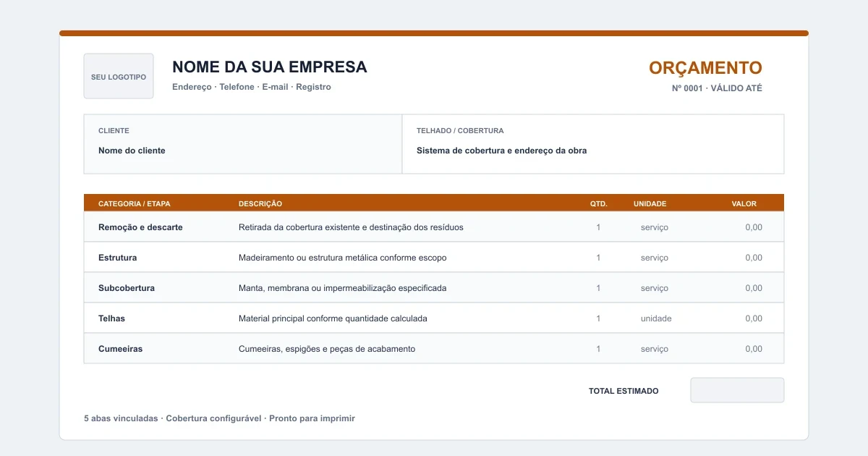This screenshot has height=456, width=868.
Task: Click the unit cell in the Cumeeiras row
Action: (x=655, y=349)
